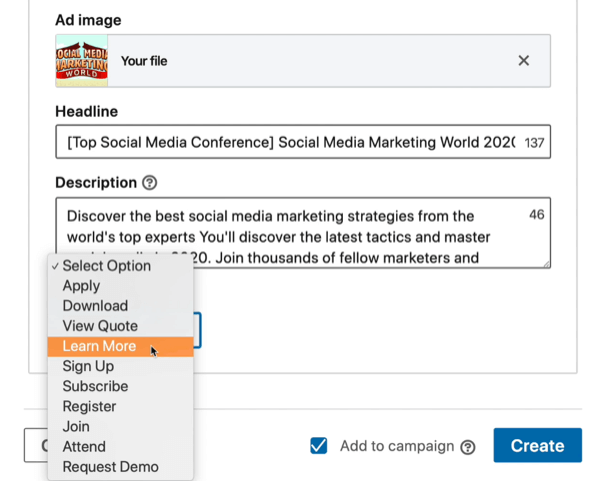Click into the Description text area
Viewport: 600px width, 481px height.
303,233
